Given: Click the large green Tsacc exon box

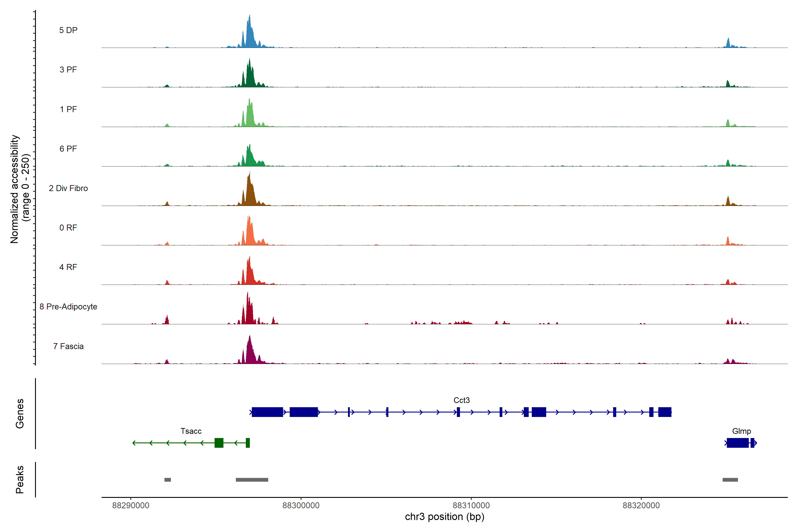Looking at the screenshot, I should (219, 443).
